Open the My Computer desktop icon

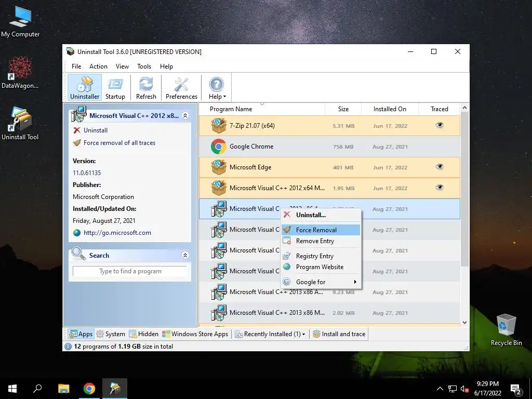click(x=20, y=21)
